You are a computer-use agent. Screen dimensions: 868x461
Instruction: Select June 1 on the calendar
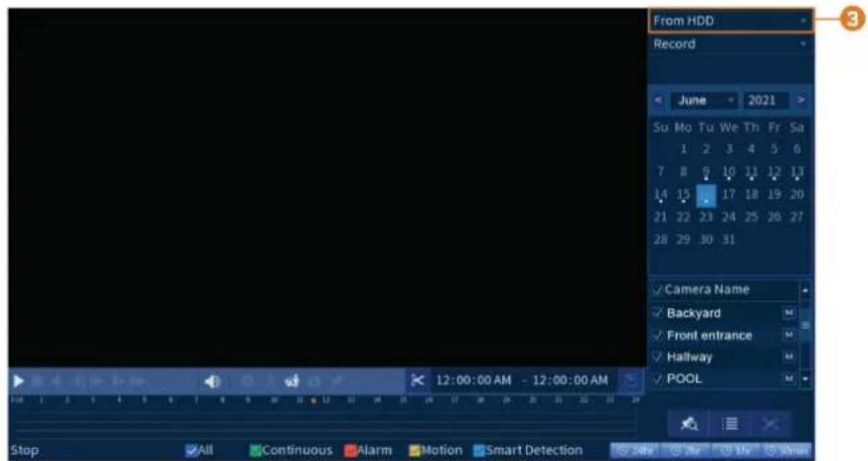point(683,149)
